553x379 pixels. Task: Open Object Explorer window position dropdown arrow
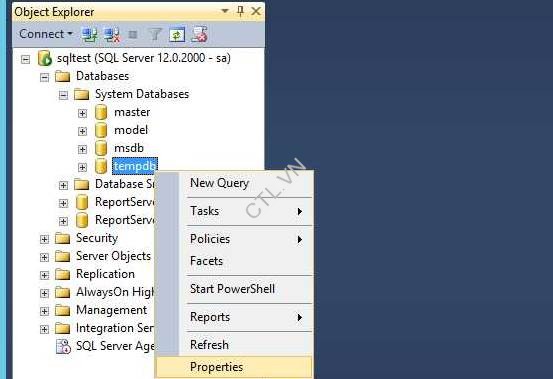(225, 11)
